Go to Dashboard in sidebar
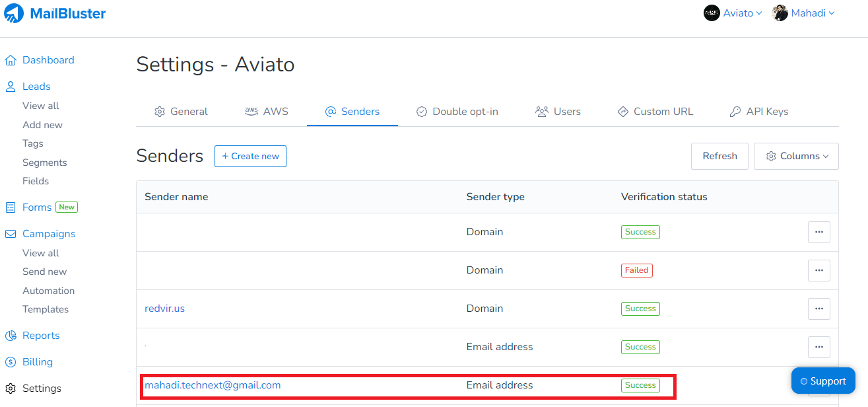Viewport: 868px width, 407px height. pyautogui.click(x=48, y=60)
